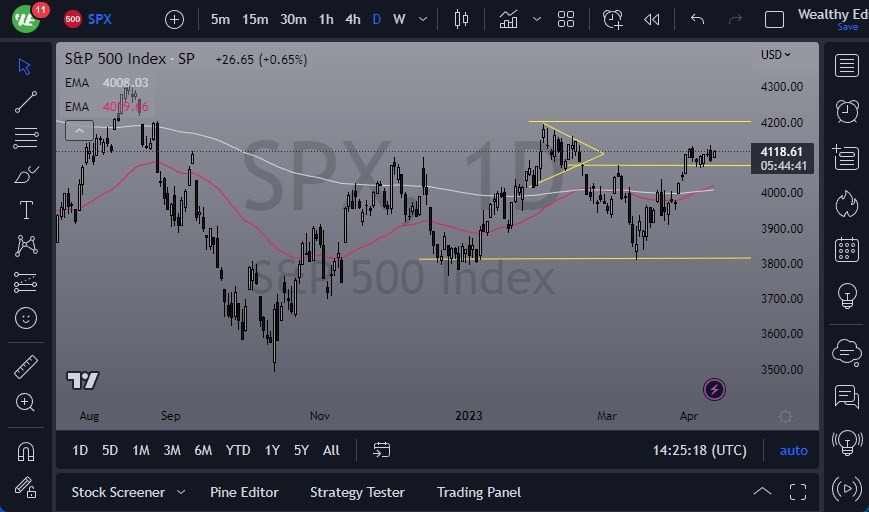
Task: Switch to the Pine Editor tab
Action: click(244, 492)
